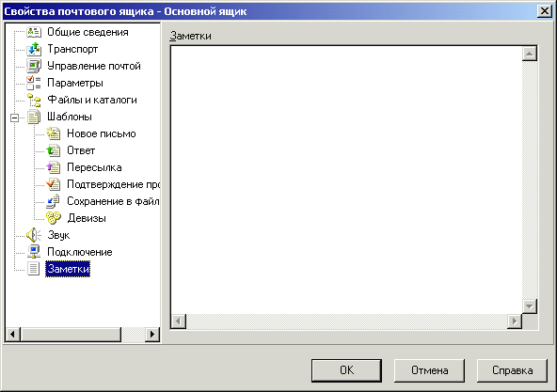This screenshot has height=392, width=557.
Task: Go to Управление почтой section
Action: coord(94,66)
